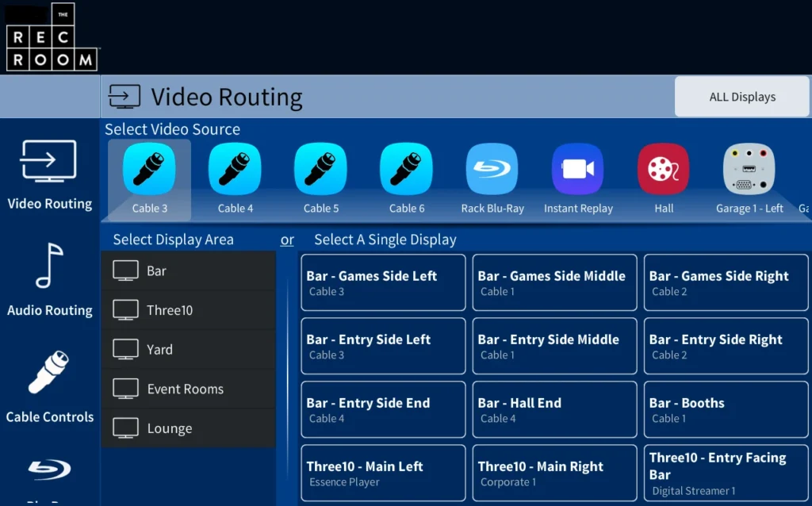This screenshot has width=812, height=506.
Task: Route video to Bar - Booths display
Action: click(725, 409)
